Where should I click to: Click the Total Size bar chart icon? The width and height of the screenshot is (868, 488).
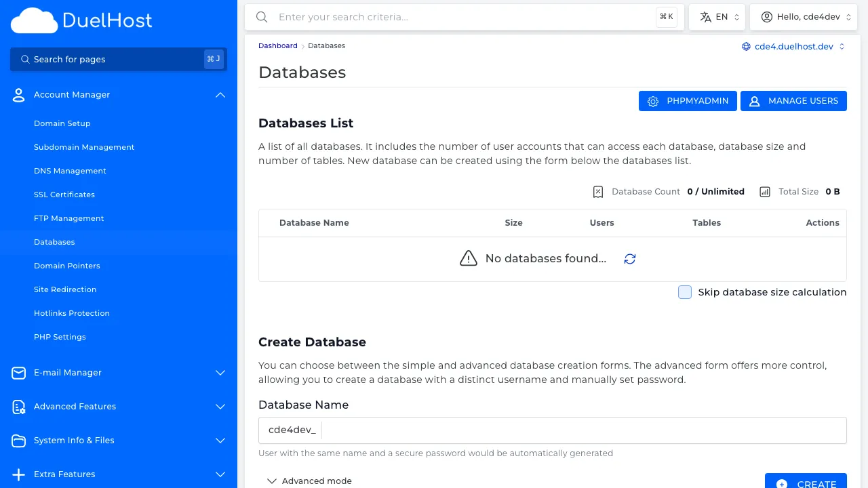[765, 191]
